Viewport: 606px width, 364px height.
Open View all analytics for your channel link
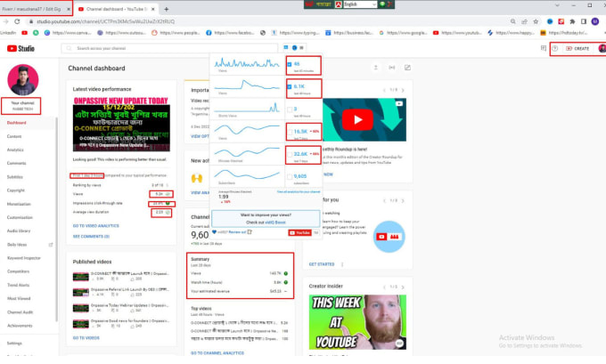299,192
